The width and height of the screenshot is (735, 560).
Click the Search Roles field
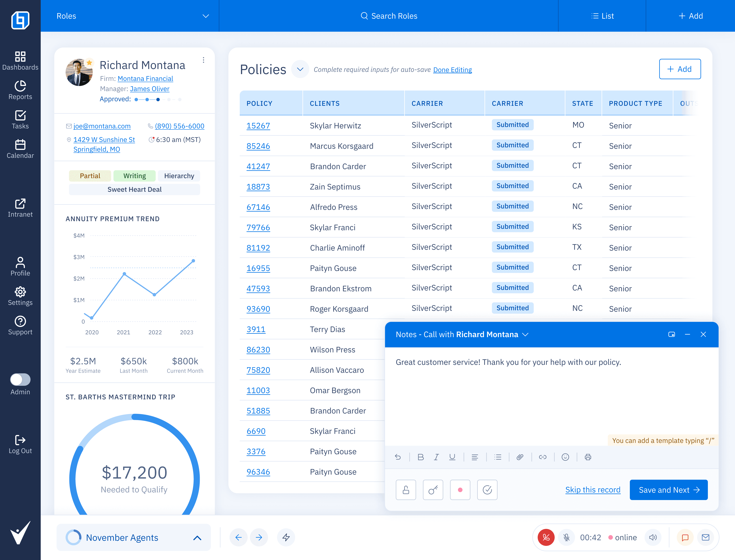point(388,16)
